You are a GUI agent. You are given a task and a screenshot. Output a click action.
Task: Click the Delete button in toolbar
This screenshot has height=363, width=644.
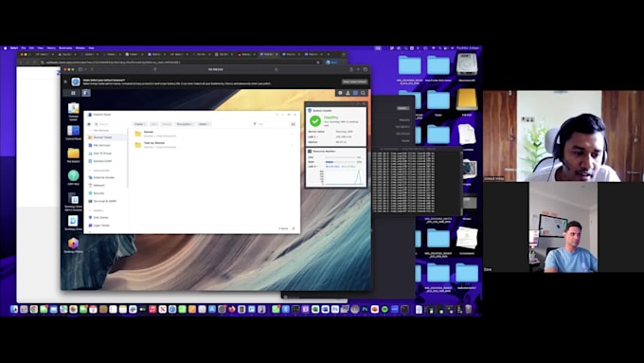(x=167, y=124)
